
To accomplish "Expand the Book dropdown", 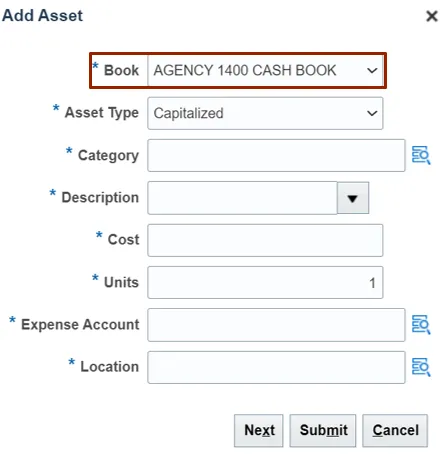I will tap(265, 71).
